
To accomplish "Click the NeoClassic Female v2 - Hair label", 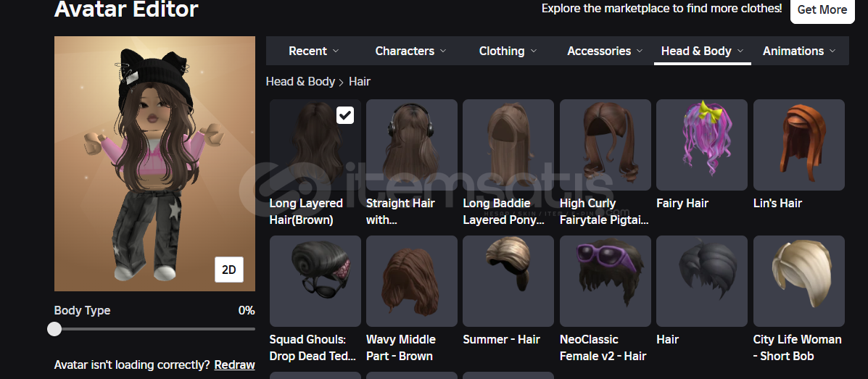I will [x=603, y=347].
